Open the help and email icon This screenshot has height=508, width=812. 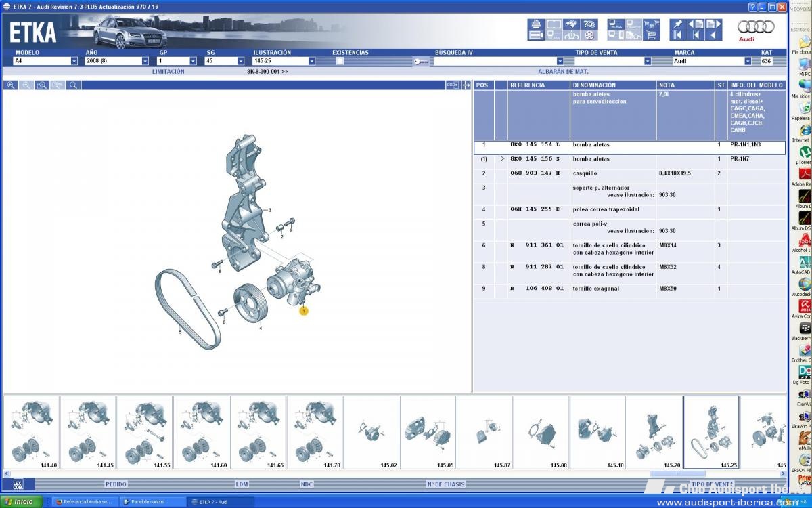click(589, 24)
